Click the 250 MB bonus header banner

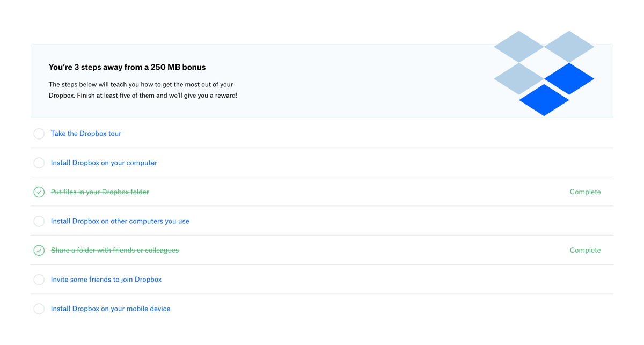tap(322, 79)
